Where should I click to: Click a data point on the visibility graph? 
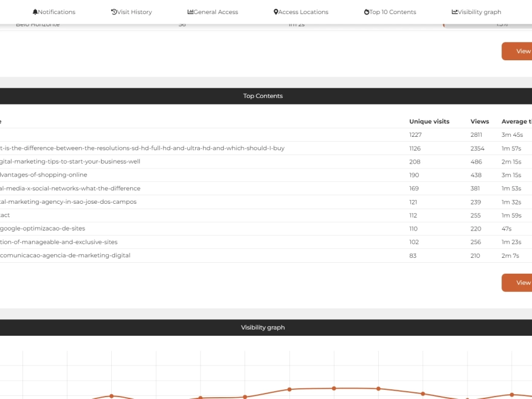pyautogui.click(x=333, y=387)
